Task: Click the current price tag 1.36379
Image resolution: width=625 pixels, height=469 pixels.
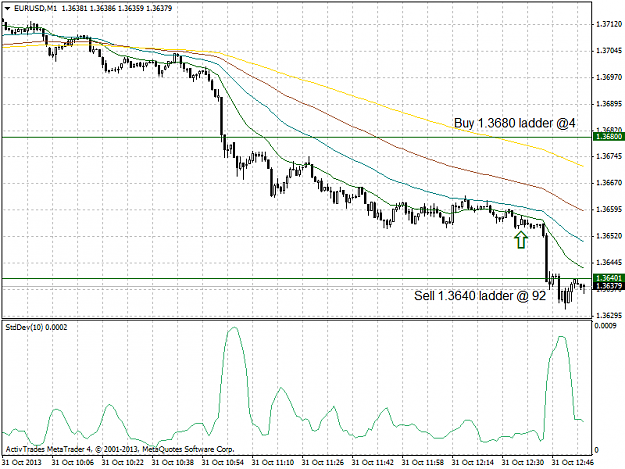Action: tap(609, 286)
